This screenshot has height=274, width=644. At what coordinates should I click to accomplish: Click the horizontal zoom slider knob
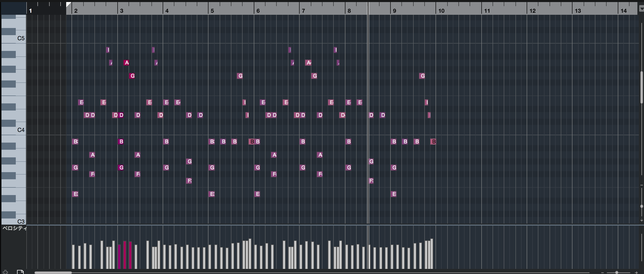coord(617,272)
